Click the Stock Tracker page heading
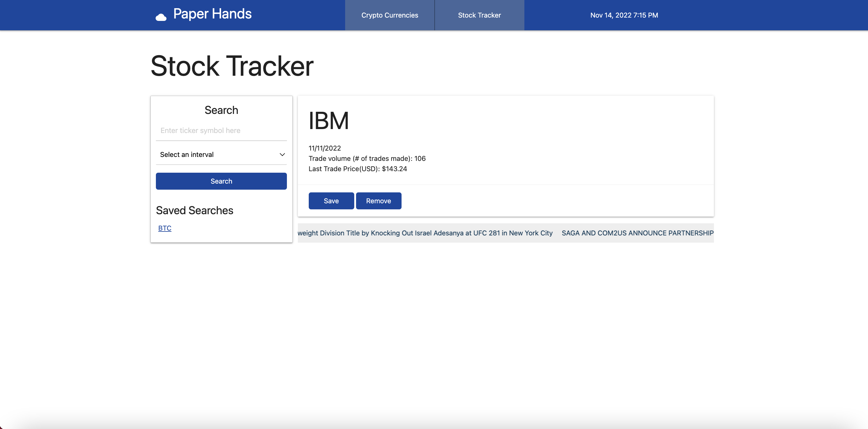Screen dimensions: 868x429 pos(232,66)
